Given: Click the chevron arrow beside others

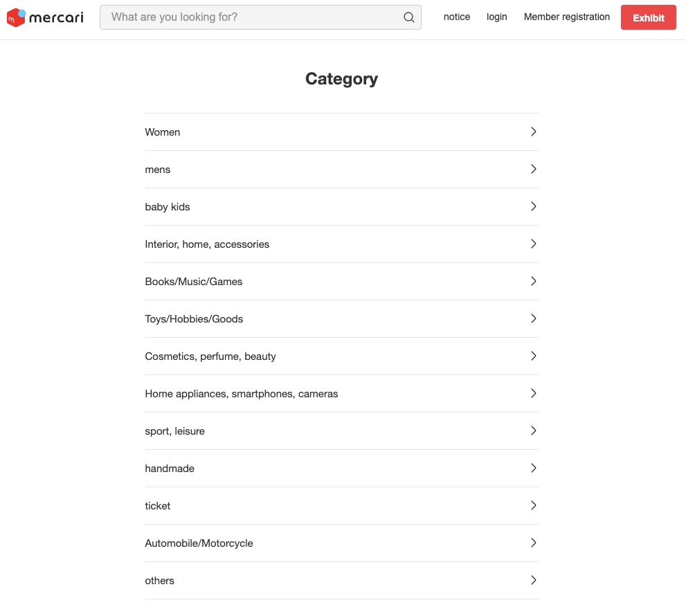Looking at the screenshot, I should [x=533, y=580].
